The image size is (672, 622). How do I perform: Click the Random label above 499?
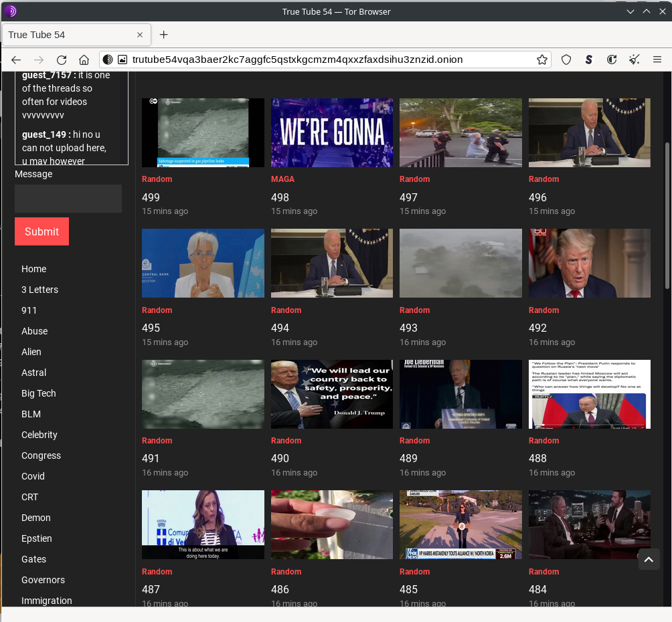tap(157, 179)
